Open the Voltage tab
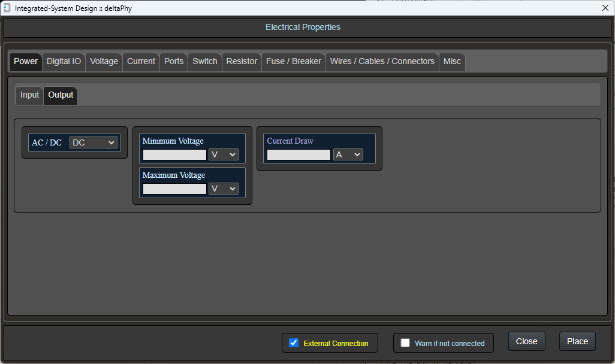The width and height of the screenshot is (615, 364). tap(104, 62)
